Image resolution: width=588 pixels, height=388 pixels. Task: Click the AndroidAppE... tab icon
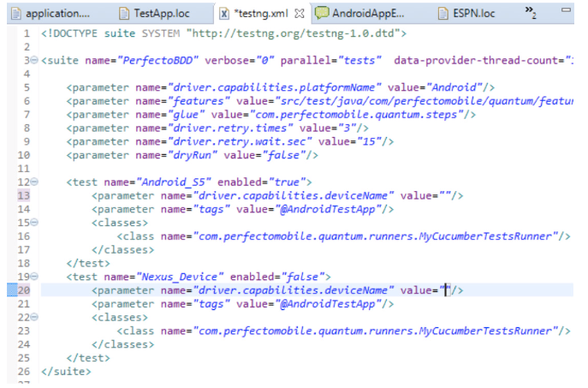[321, 13]
